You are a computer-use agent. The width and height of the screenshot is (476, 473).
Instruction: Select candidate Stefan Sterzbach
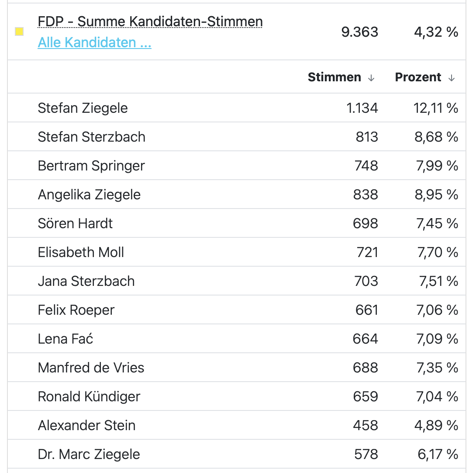click(91, 137)
